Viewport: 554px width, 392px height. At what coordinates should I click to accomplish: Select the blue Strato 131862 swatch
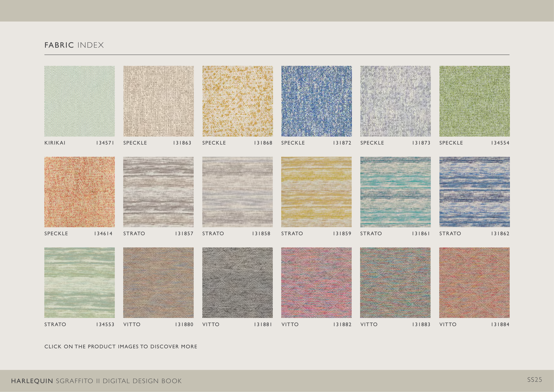click(474, 192)
